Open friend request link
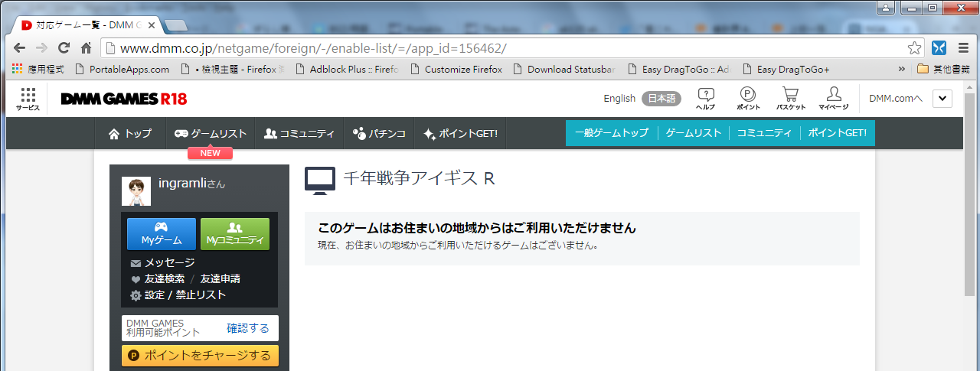This screenshot has width=980, height=371. click(220, 278)
